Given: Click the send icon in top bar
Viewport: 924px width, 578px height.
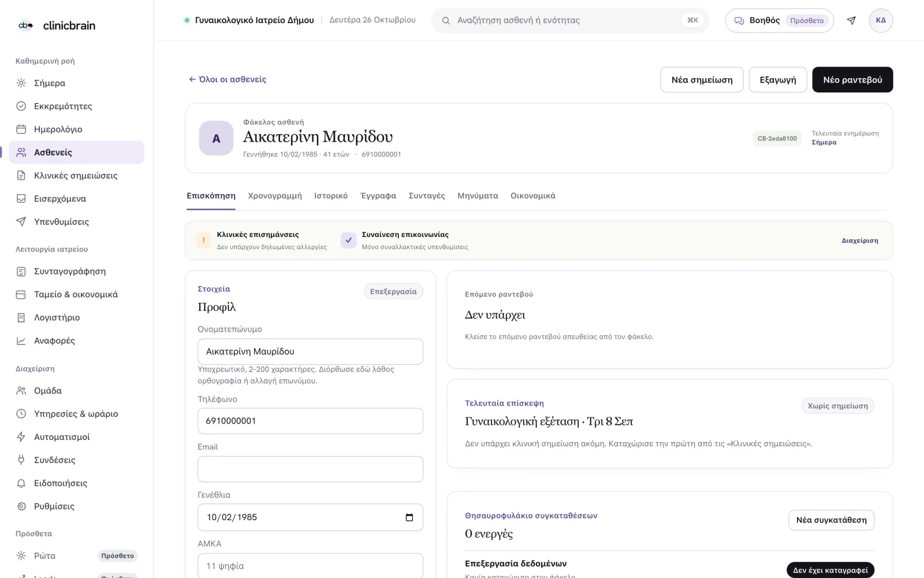Looking at the screenshot, I should (x=851, y=20).
